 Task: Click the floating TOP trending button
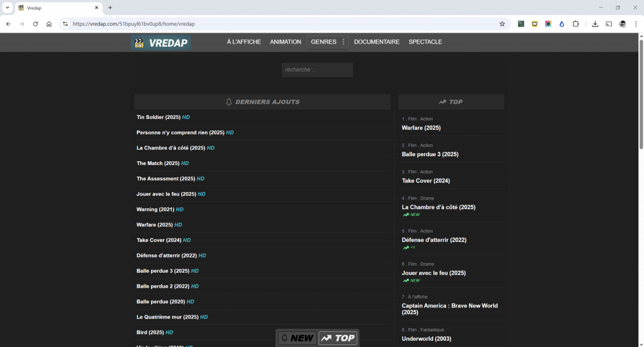click(x=338, y=338)
